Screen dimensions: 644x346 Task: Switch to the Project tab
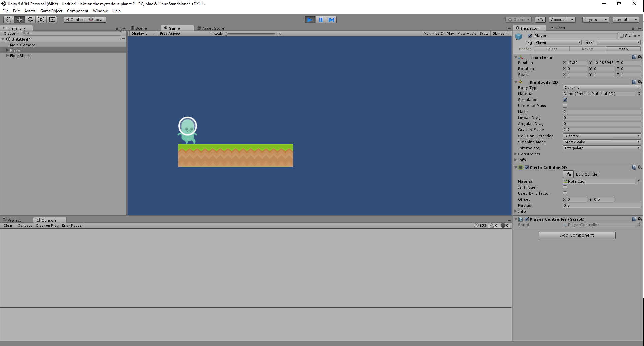(x=12, y=220)
